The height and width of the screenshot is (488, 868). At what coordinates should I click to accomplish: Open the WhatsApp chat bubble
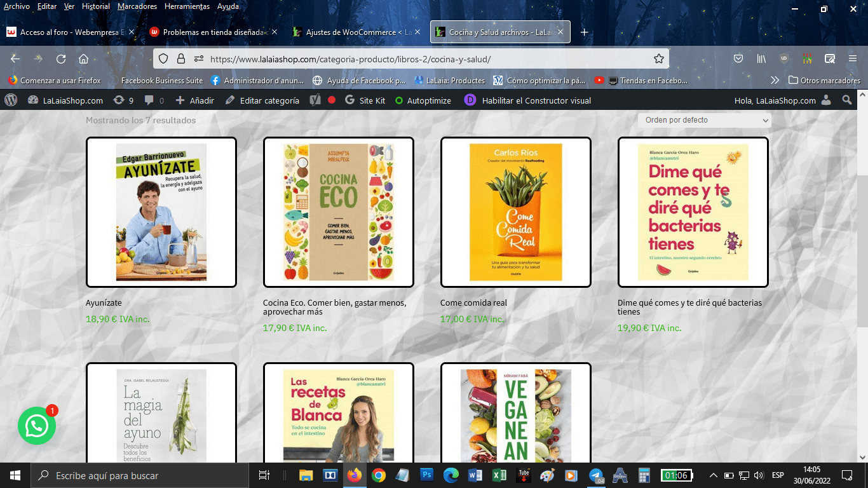tap(37, 426)
